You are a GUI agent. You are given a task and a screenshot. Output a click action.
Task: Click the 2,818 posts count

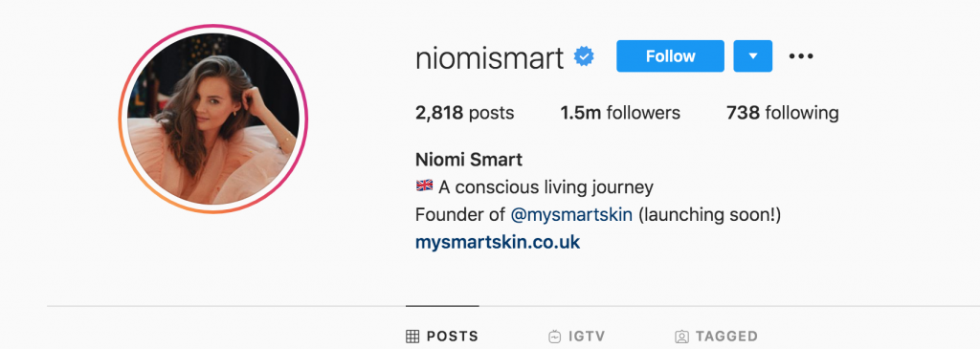tap(465, 113)
